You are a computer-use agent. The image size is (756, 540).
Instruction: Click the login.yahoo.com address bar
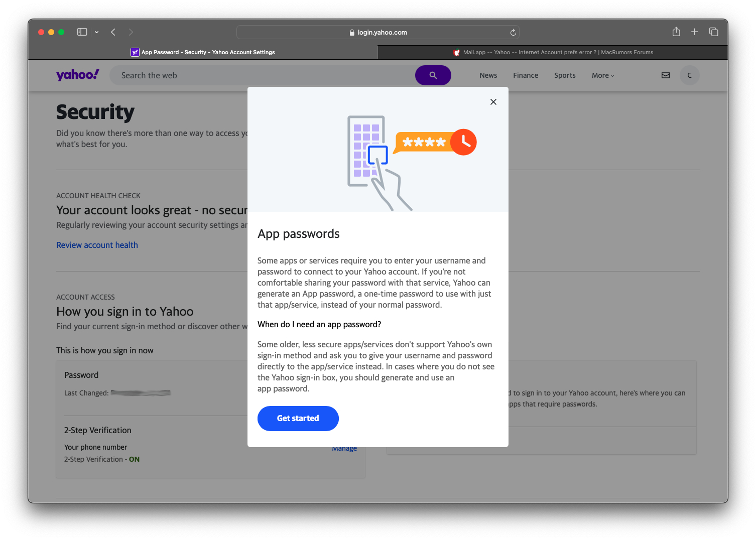(x=377, y=32)
